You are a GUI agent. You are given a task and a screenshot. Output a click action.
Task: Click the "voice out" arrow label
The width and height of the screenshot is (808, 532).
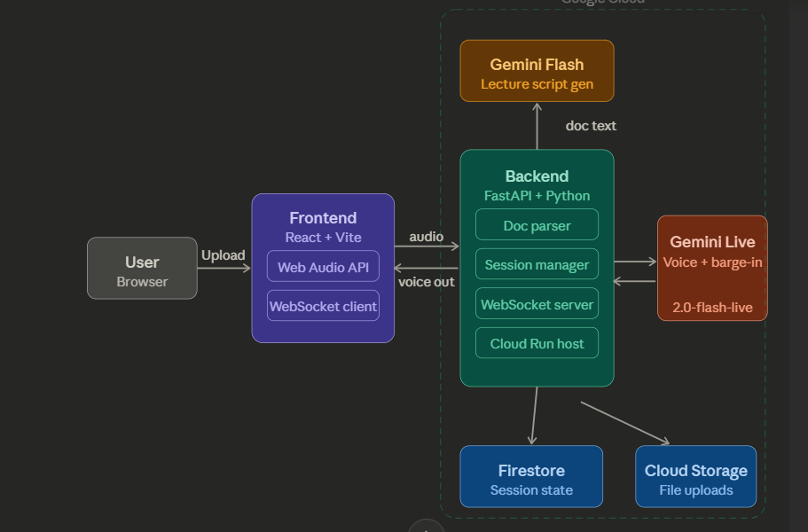[x=426, y=282]
